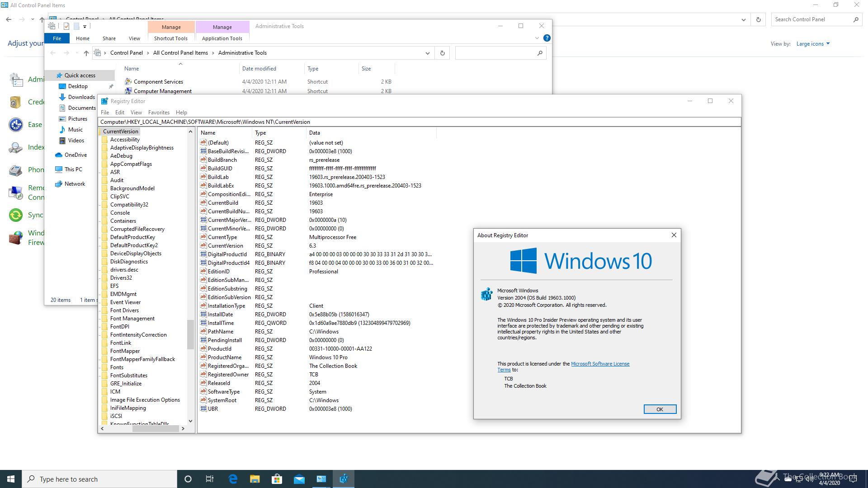868x488 pixels.
Task: Select the BuildLab value icon
Action: pyautogui.click(x=203, y=177)
